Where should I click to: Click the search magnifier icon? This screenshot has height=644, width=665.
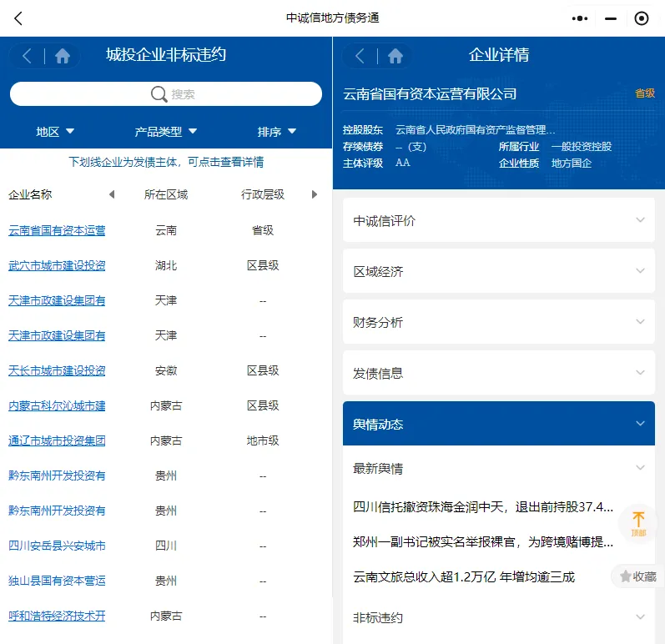click(x=159, y=93)
